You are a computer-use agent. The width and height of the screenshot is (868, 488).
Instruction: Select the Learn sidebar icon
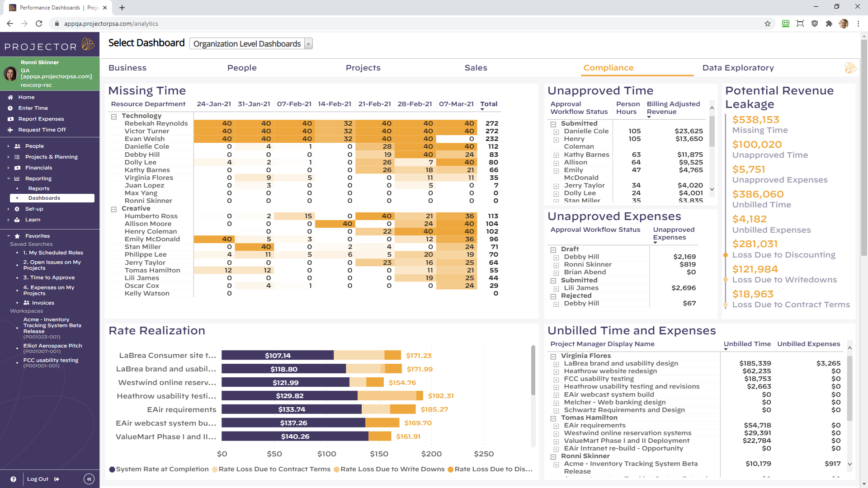point(18,220)
